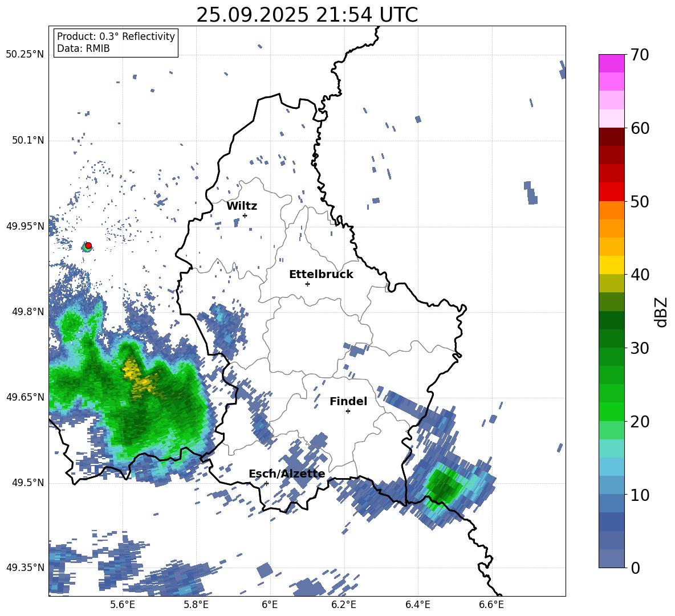This screenshot has width=675, height=616.
Task: Click the 60 tick on the colorbar
Action: [x=640, y=128]
